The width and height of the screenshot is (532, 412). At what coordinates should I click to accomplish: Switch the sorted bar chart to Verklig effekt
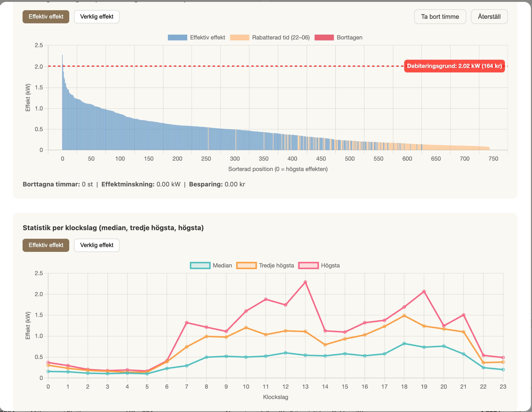tap(97, 17)
